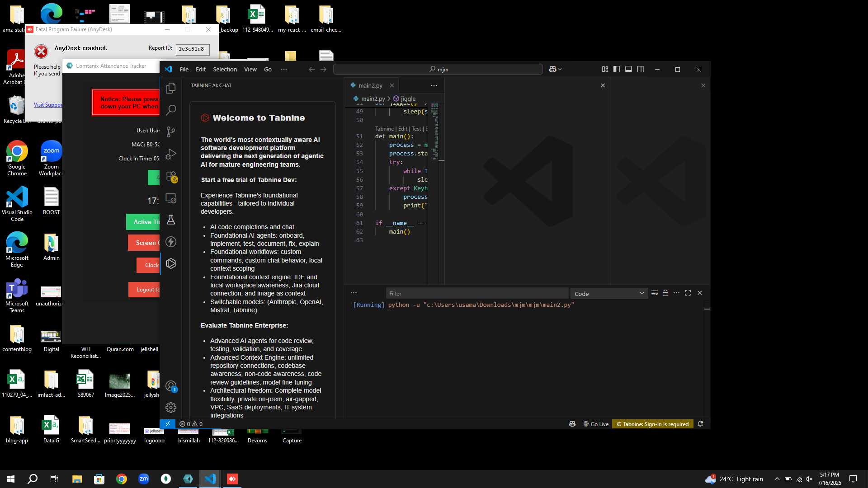Open the Run and Debug view
This screenshot has height=488, width=868.
171,154
